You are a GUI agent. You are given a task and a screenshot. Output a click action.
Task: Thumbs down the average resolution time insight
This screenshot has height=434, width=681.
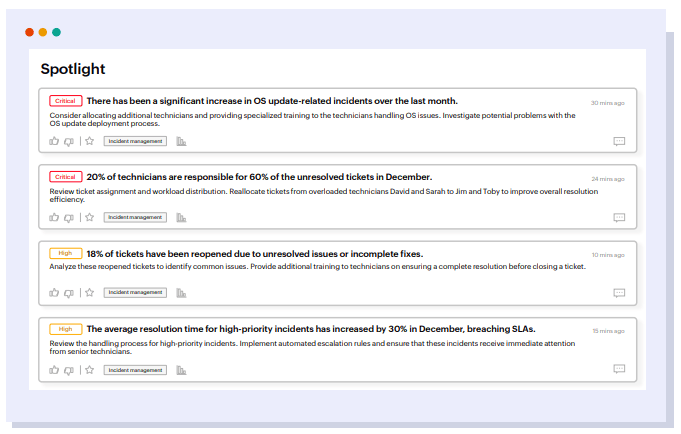coord(69,371)
